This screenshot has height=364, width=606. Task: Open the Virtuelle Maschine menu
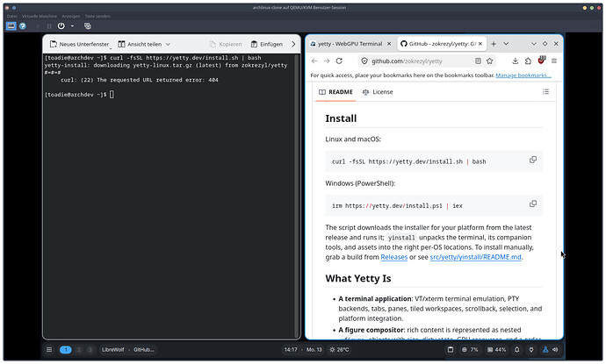click(x=40, y=16)
